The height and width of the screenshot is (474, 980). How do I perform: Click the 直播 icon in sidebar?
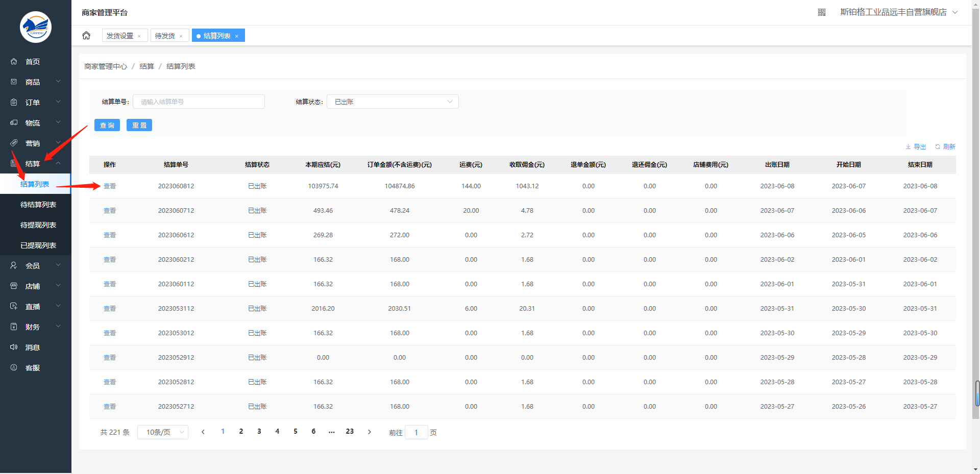[x=14, y=306]
